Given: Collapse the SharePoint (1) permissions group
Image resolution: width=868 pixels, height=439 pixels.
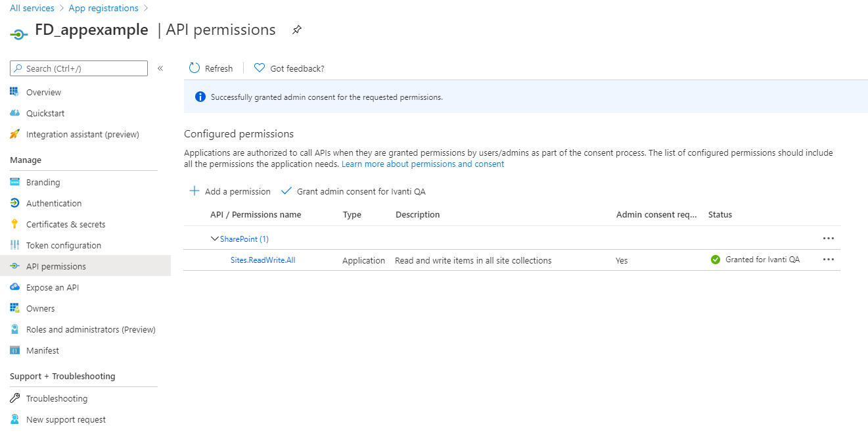Looking at the screenshot, I should 215,239.
